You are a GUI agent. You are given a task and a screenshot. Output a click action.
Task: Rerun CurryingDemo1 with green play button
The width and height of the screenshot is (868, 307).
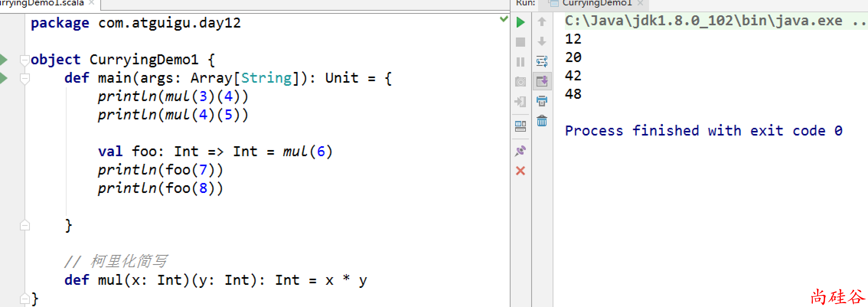tap(520, 22)
